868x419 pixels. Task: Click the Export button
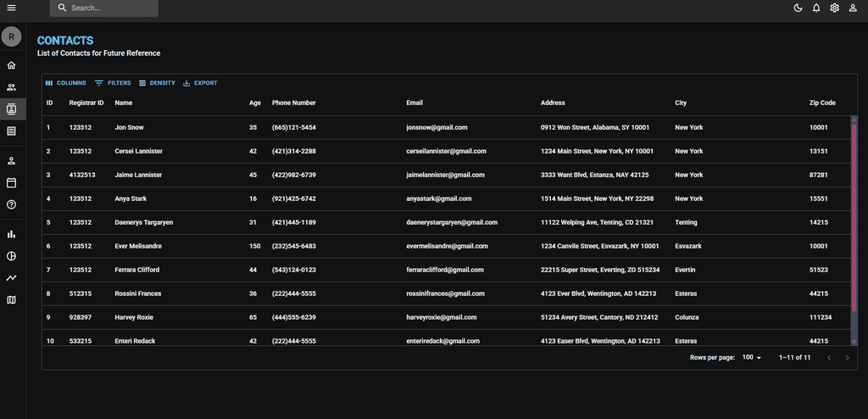pyautogui.click(x=200, y=83)
